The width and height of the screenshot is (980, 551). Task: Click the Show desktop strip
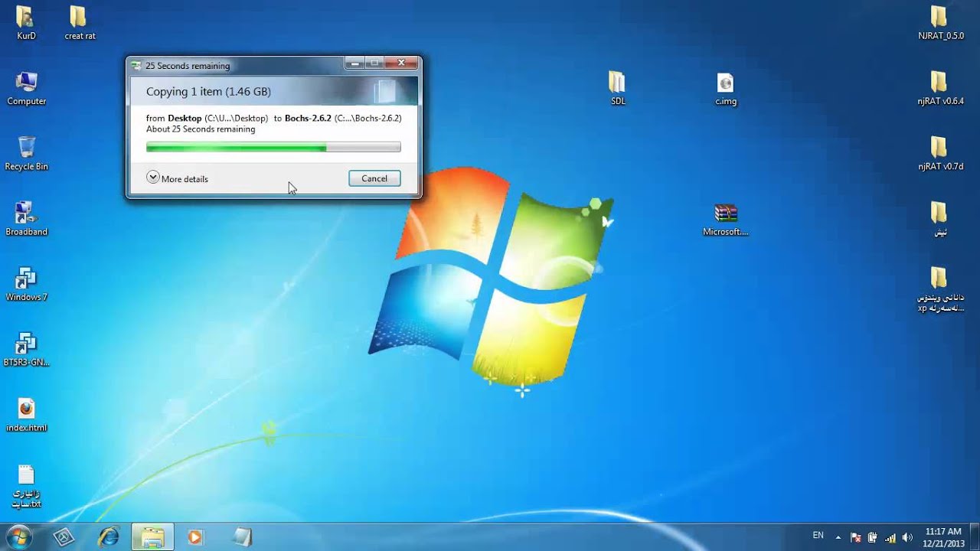click(975, 537)
